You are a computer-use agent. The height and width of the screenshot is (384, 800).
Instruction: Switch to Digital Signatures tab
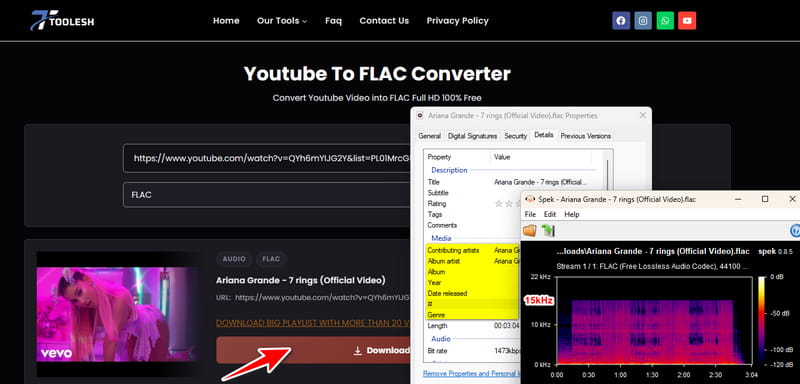472,136
